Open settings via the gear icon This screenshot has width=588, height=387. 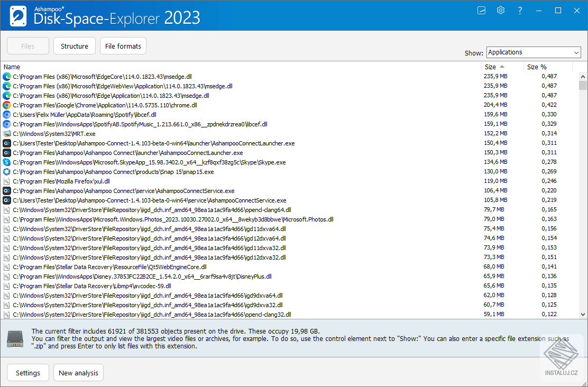pyautogui.click(x=501, y=11)
